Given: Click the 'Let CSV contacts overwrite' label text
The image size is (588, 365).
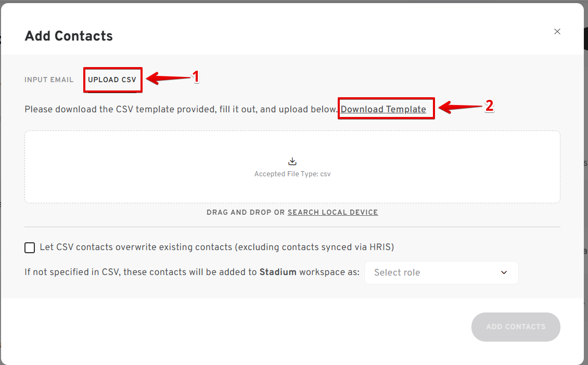Looking at the screenshot, I should pos(217,247).
